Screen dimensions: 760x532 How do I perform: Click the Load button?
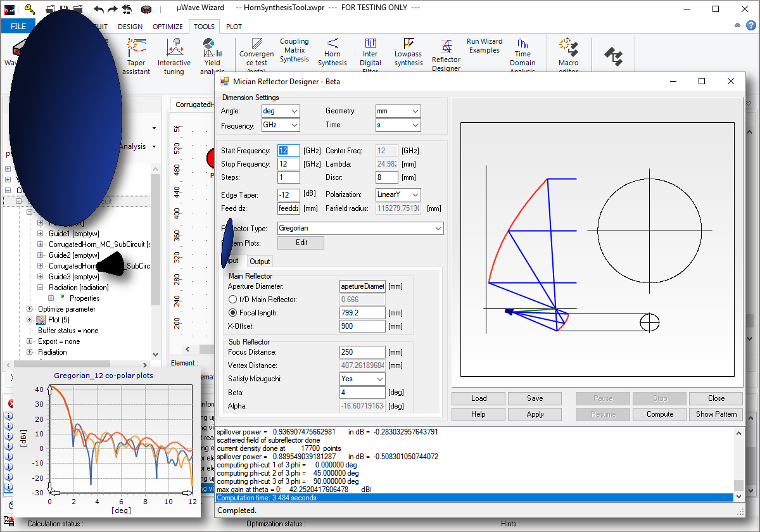click(479, 398)
